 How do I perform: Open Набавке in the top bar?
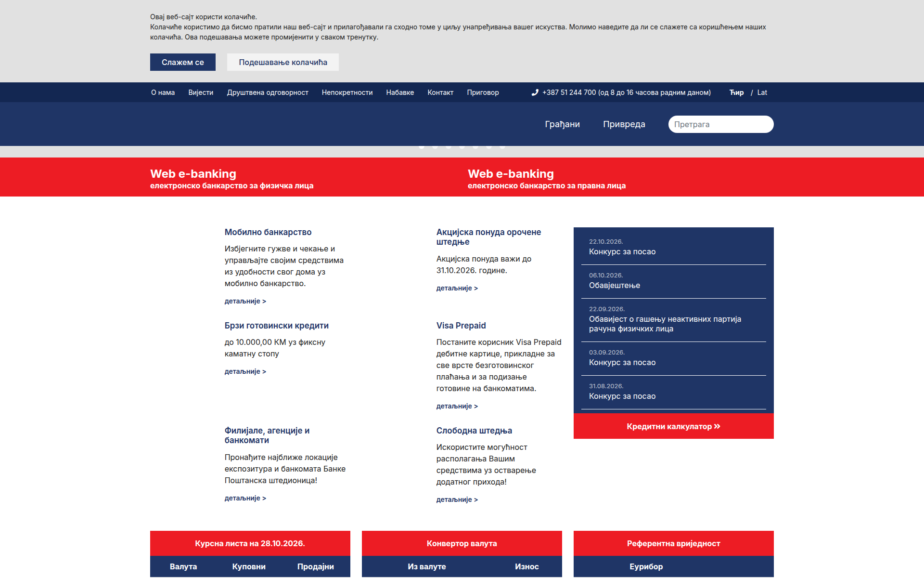coord(400,92)
